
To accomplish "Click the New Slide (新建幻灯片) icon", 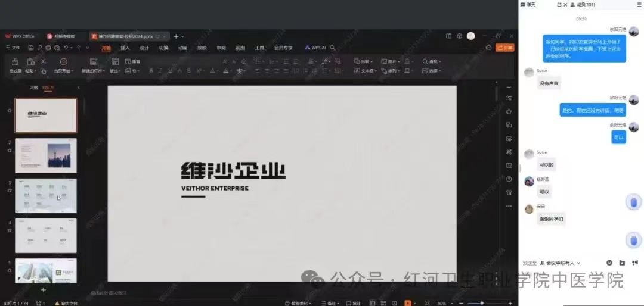I will (x=93, y=62).
